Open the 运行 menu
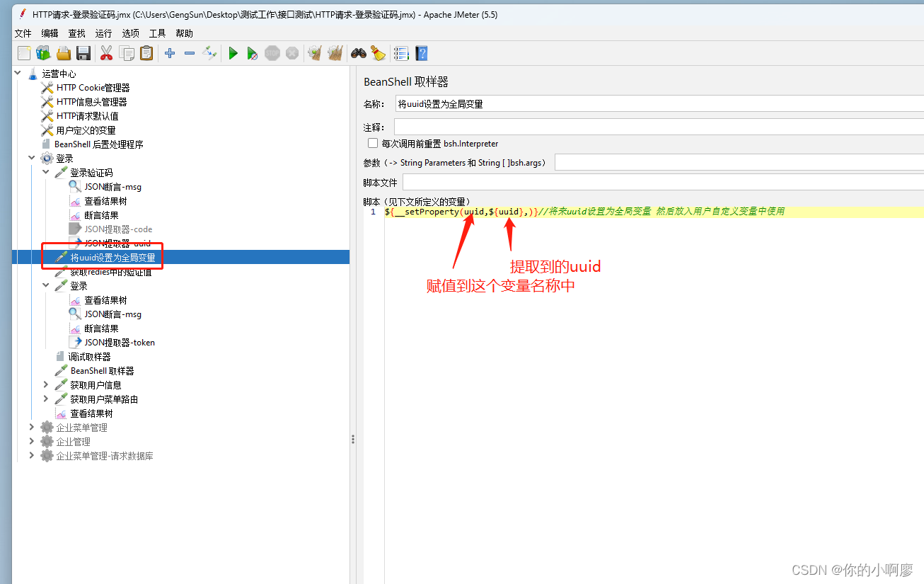This screenshot has height=584, width=924. coord(104,33)
